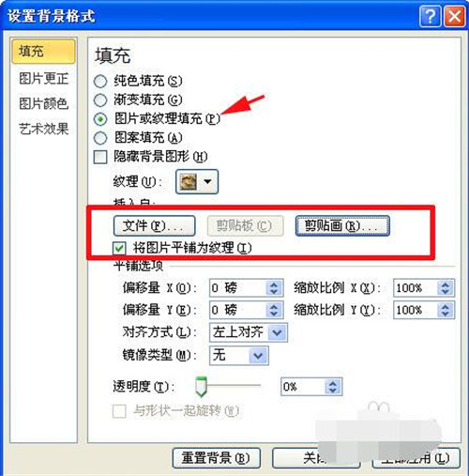469x476 pixels.
Task: Go to 艺术效果 section
Action: [43, 129]
